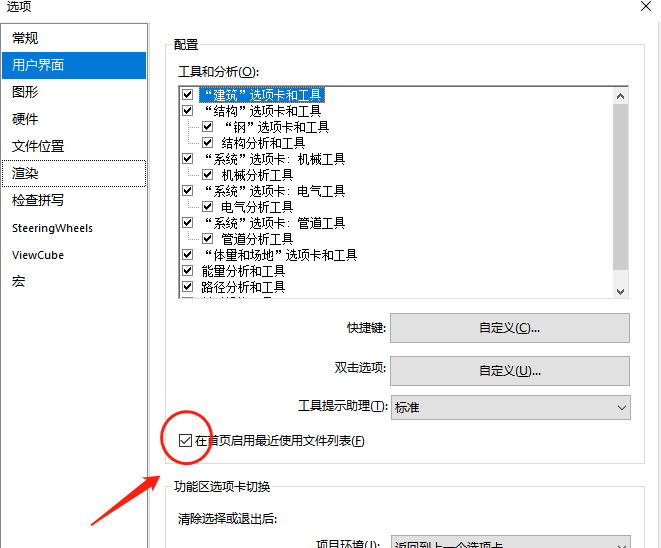This screenshot has height=548, width=661.
Task: Switch to the 图形 category
Action: coord(74,92)
